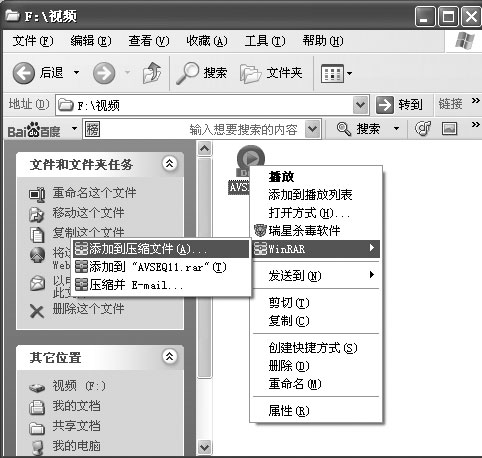482x458 pixels.
Task: Click the Go (转到) button
Action: [x=400, y=105]
